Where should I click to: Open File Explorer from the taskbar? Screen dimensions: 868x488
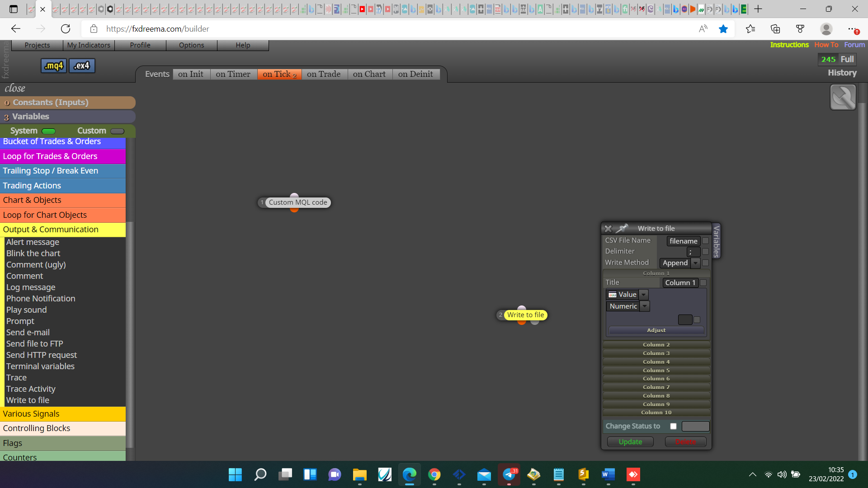(x=360, y=474)
